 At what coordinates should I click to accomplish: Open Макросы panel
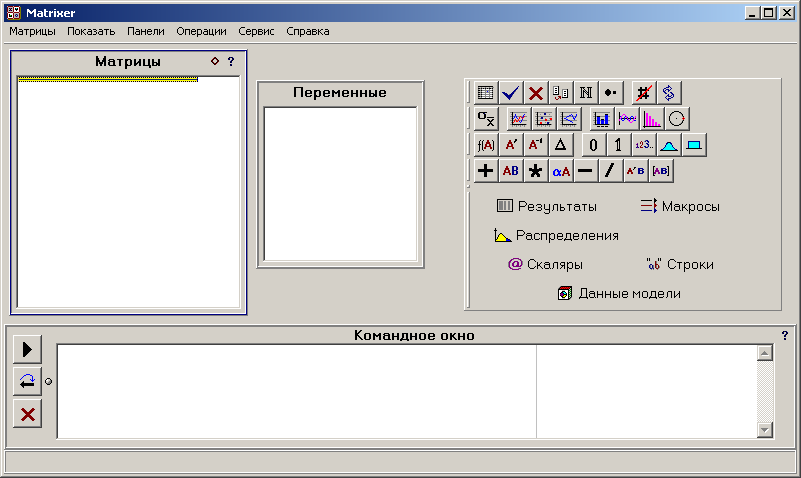(679, 206)
